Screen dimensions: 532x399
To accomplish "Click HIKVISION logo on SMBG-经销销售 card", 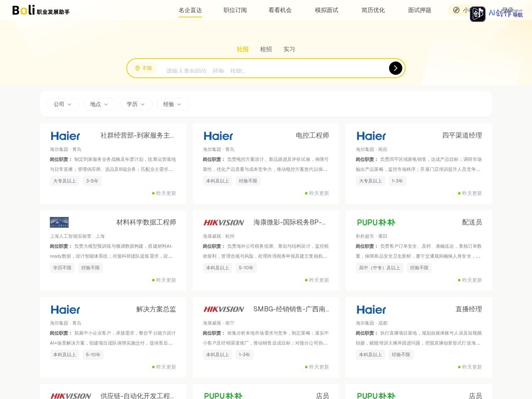I will click(224, 309).
